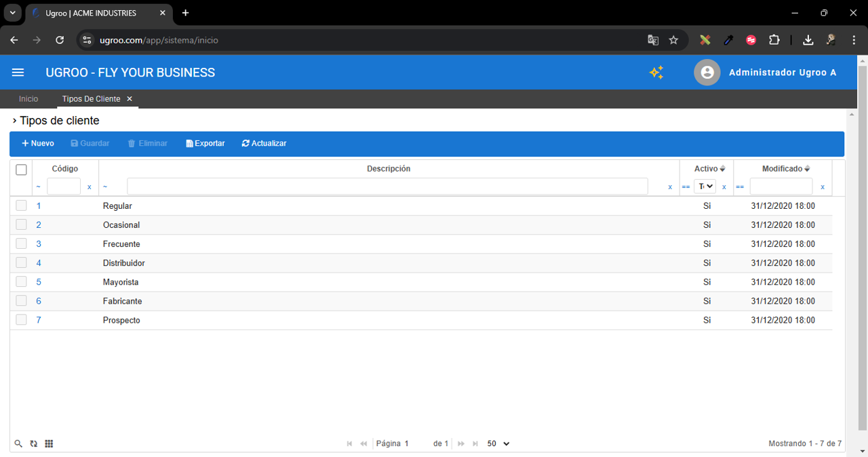
Task: Reload grid using footer refresh icon
Action: (34, 443)
